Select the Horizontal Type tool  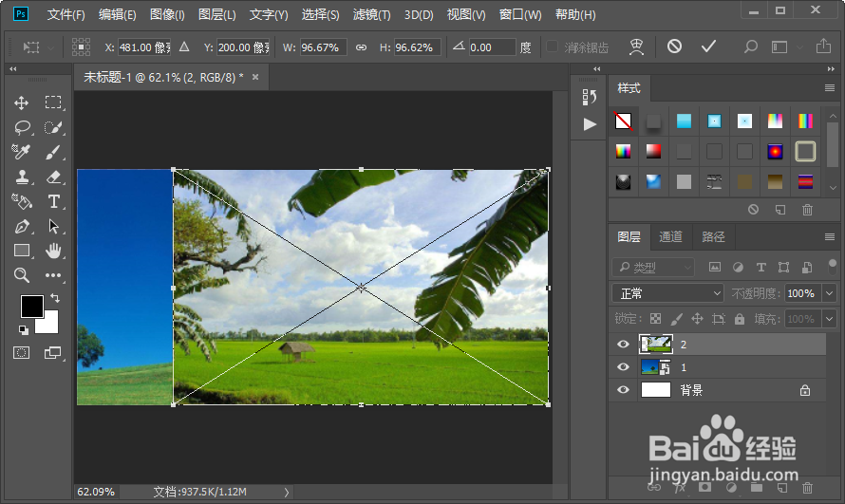tap(53, 201)
